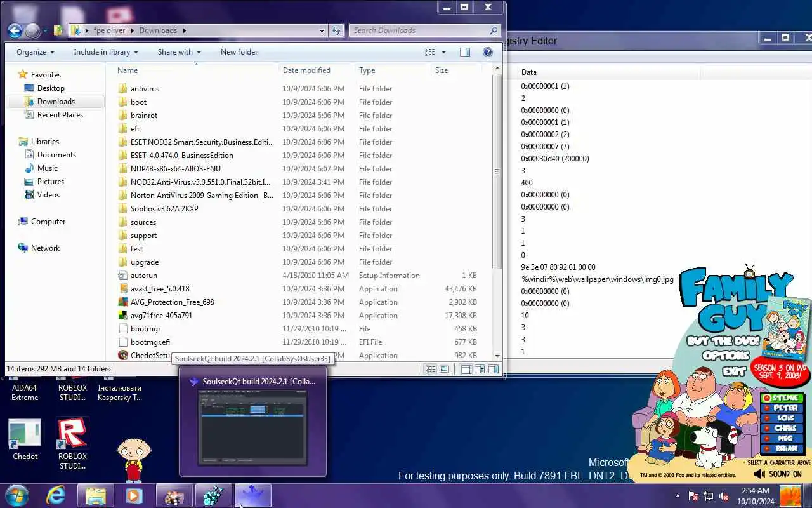
Task: Expand the address bar history dropdown
Action: [322, 30]
